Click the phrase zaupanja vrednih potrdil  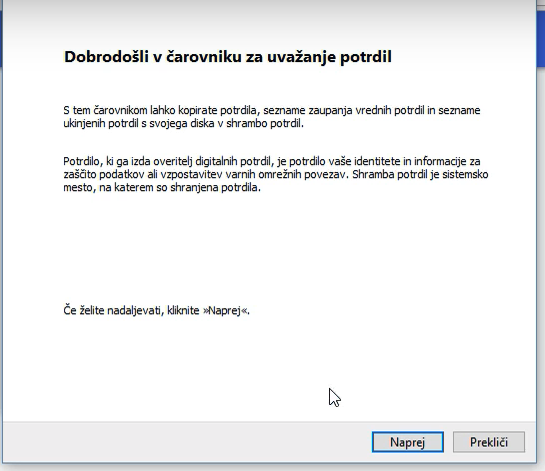point(366,111)
